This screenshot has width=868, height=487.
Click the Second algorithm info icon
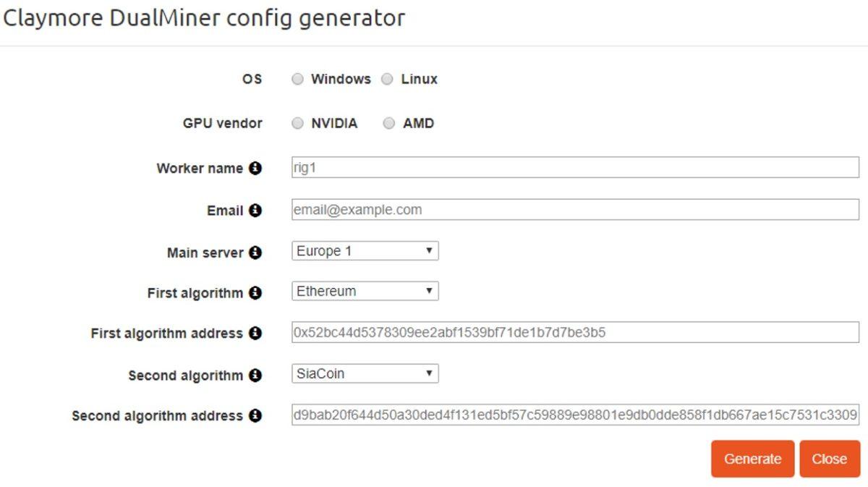(x=255, y=375)
